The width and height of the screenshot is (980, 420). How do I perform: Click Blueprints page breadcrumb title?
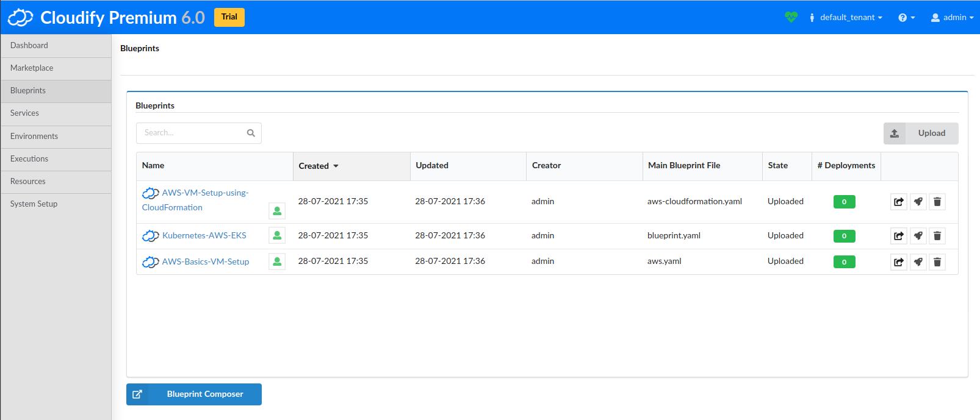point(140,49)
